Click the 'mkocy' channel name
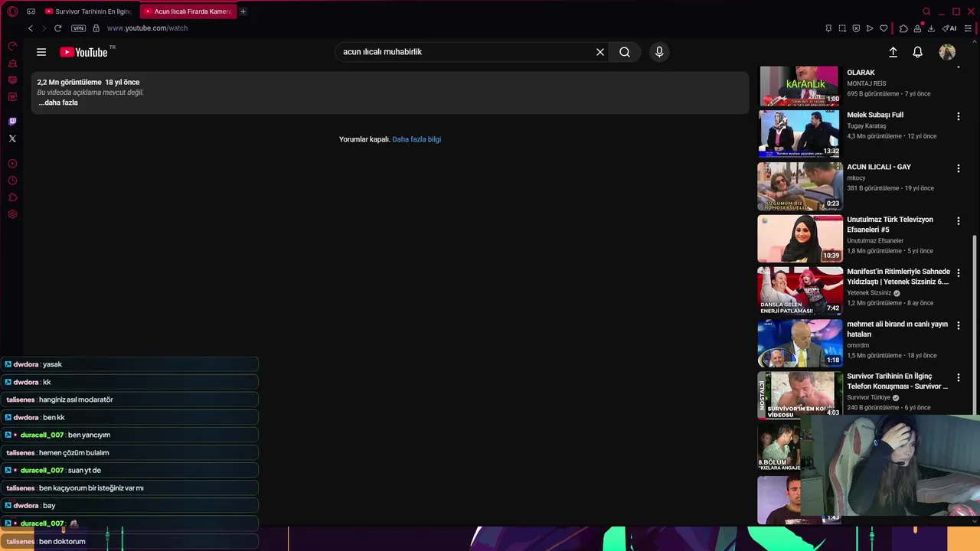 tap(856, 178)
